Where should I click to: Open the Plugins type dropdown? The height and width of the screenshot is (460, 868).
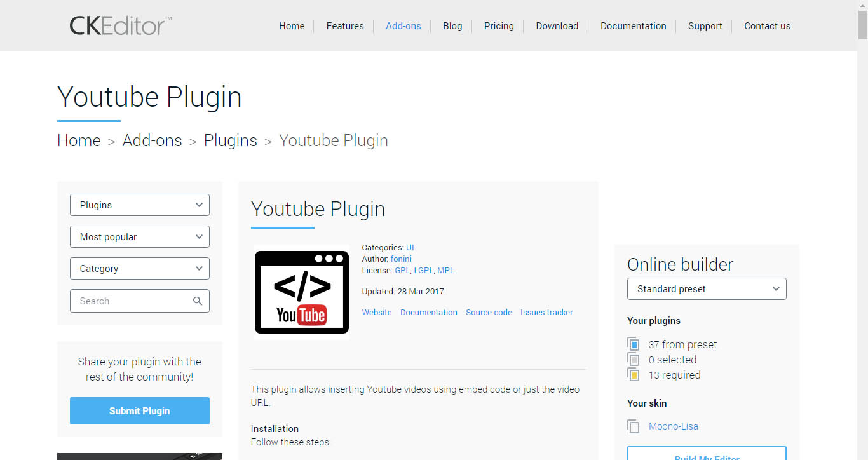point(140,205)
